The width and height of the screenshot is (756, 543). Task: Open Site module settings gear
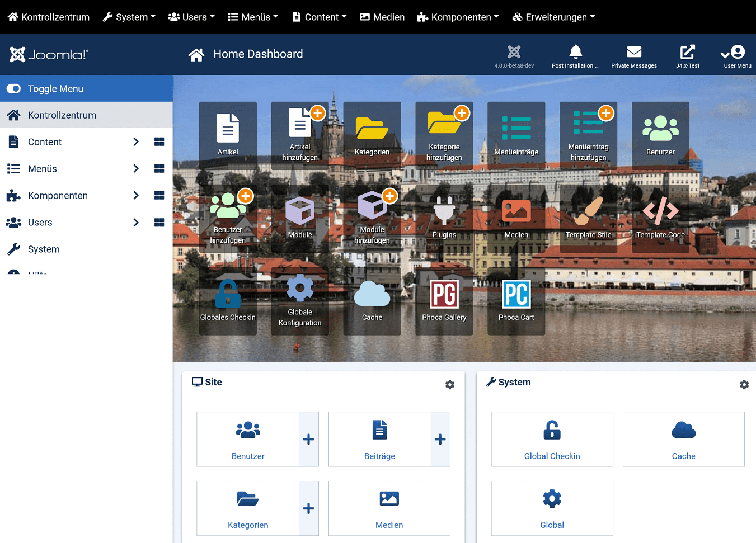[450, 385]
